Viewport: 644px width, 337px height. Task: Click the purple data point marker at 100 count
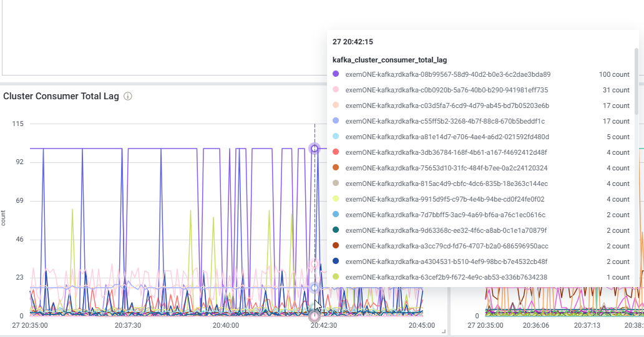coord(315,149)
